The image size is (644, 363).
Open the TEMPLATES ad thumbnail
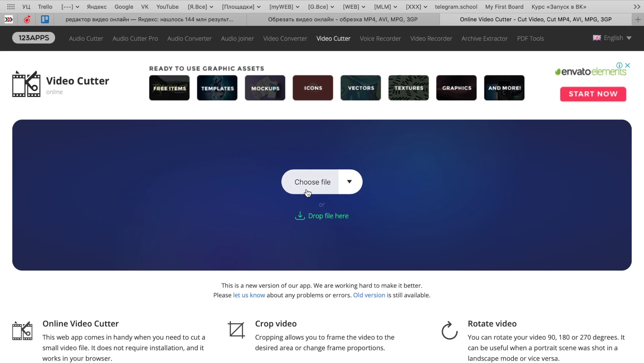coord(217,88)
